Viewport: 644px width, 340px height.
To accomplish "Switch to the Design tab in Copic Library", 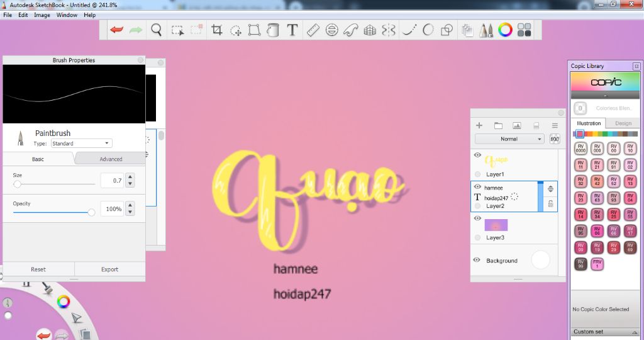I will (x=623, y=123).
